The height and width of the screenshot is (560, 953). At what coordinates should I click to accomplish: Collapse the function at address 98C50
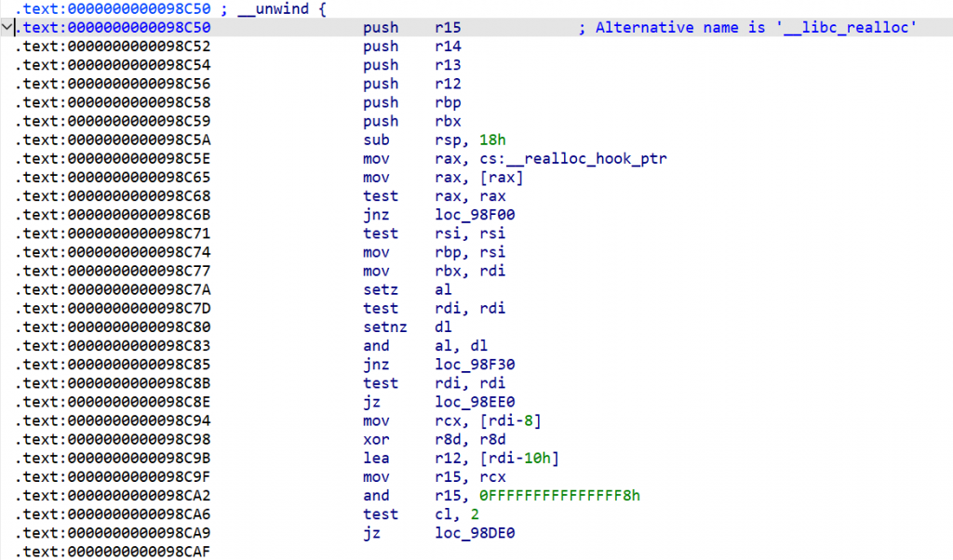8,28
